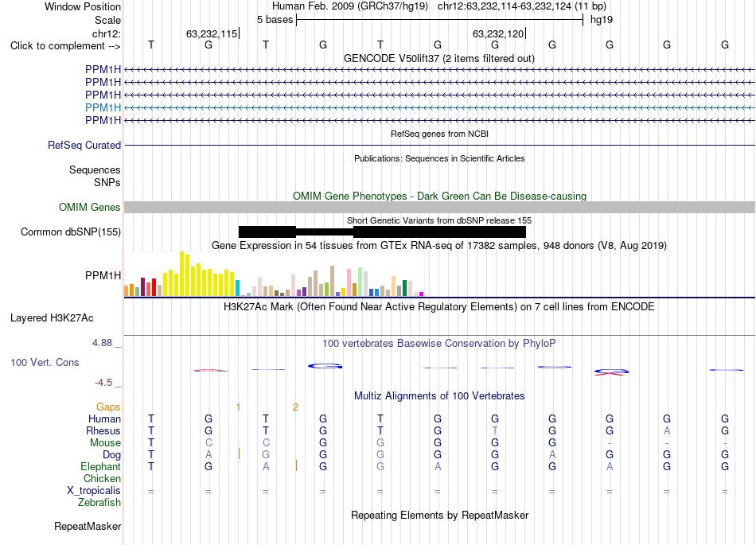The width and height of the screenshot is (756, 545).
Task: Open Short Genetic Variants from dbSNP title
Action: (x=439, y=220)
